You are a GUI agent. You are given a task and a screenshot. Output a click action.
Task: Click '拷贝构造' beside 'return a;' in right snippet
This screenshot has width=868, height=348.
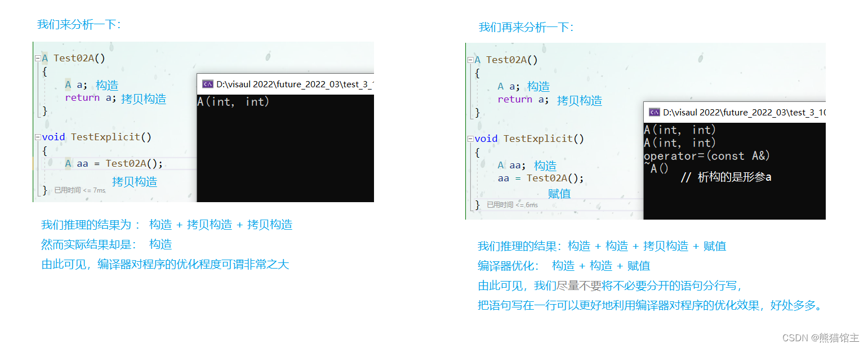click(580, 101)
